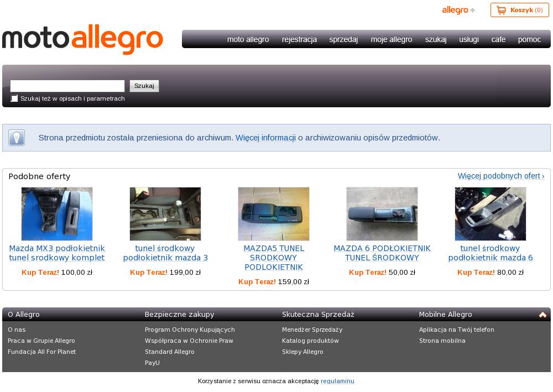Open 'Więcej podobnych ofert' link
The width and height of the screenshot is (553, 392).
(501, 176)
